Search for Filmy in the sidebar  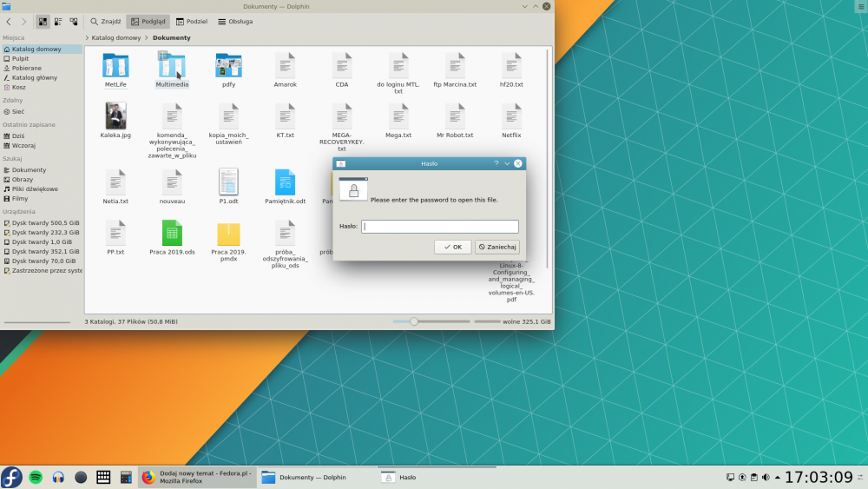[x=42, y=198]
